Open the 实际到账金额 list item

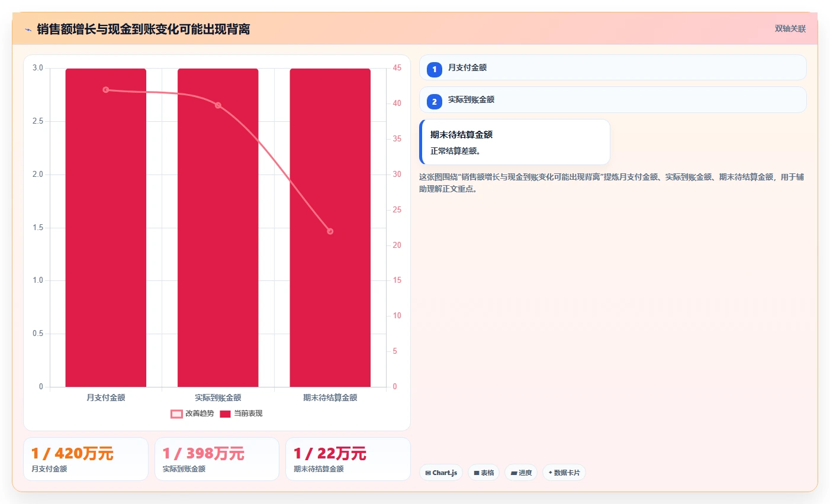[613, 99]
